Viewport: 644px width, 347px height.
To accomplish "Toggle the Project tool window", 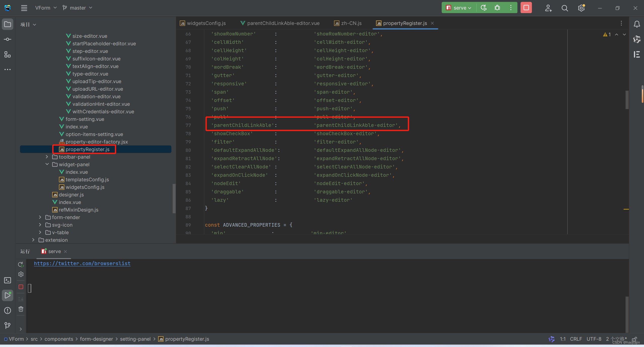I will [8, 24].
